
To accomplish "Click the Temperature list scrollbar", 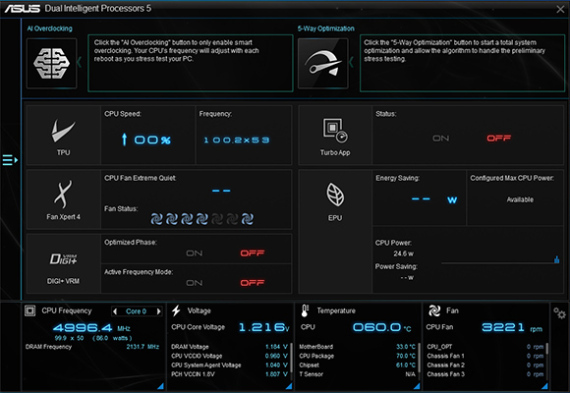I will click(419, 359).
